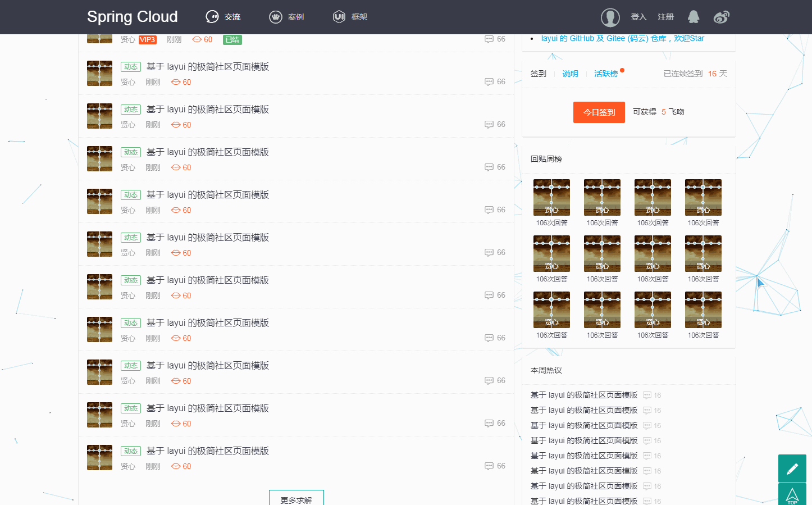
Task: Click the 注册 link
Action: point(665,17)
